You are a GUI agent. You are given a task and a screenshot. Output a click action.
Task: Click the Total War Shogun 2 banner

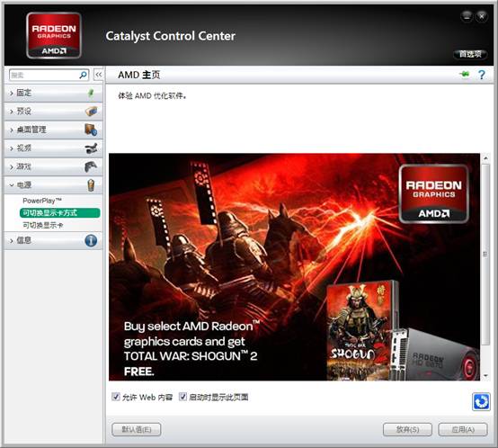[x=295, y=267]
